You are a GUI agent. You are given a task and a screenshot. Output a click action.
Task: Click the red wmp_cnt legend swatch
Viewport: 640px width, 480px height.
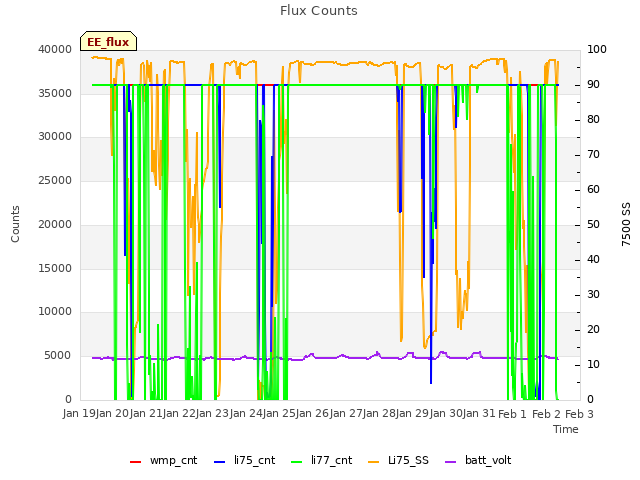click(x=136, y=462)
